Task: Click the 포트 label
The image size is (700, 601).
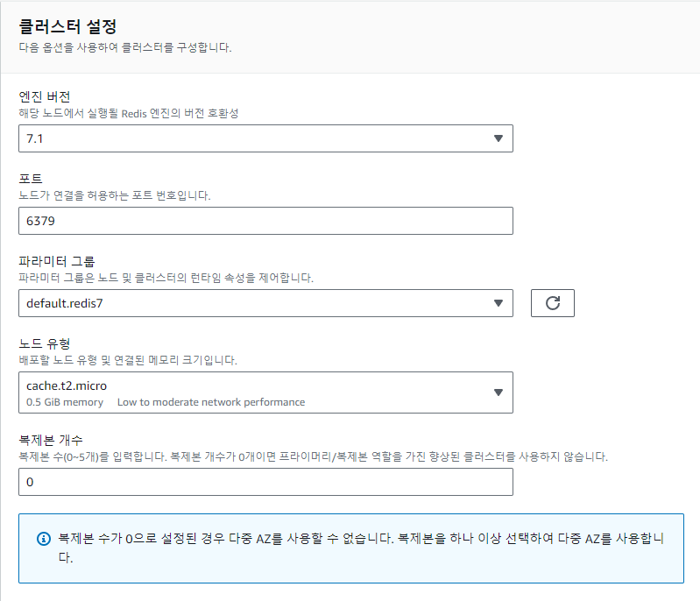Action: [31, 179]
